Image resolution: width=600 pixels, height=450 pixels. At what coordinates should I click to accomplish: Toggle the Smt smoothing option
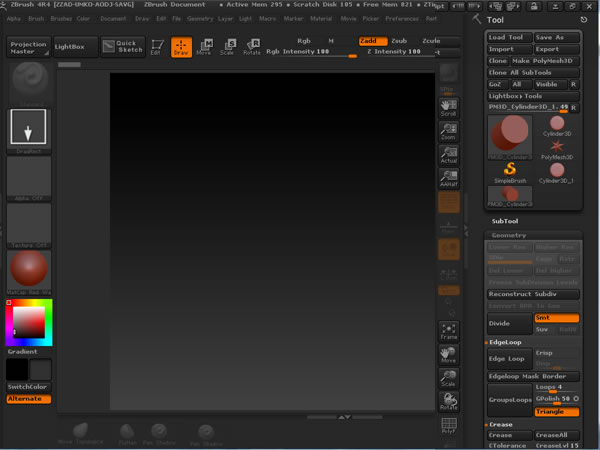(x=557, y=318)
